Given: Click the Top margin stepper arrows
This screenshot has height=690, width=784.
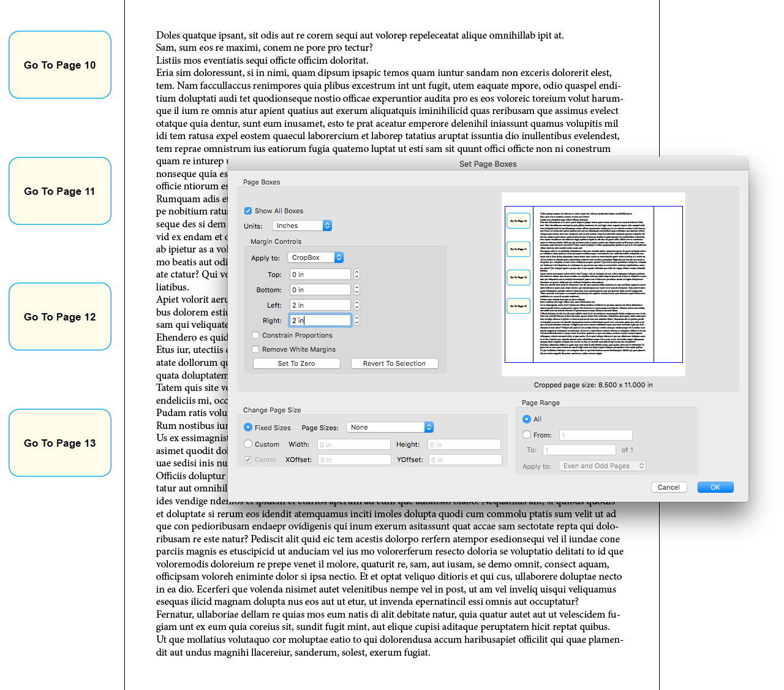Looking at the screenshot, I should point(357,275).
